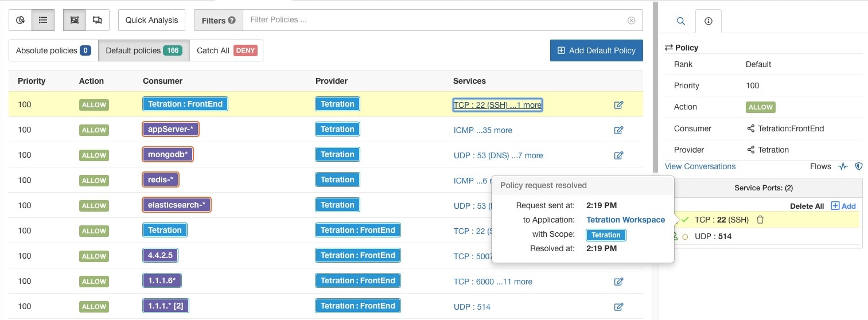Viewport: 868px width, 320px height.
Task: Click Tetration : FrontEnd provider in 4.4.2.5 row
Action: coord(358,255)
